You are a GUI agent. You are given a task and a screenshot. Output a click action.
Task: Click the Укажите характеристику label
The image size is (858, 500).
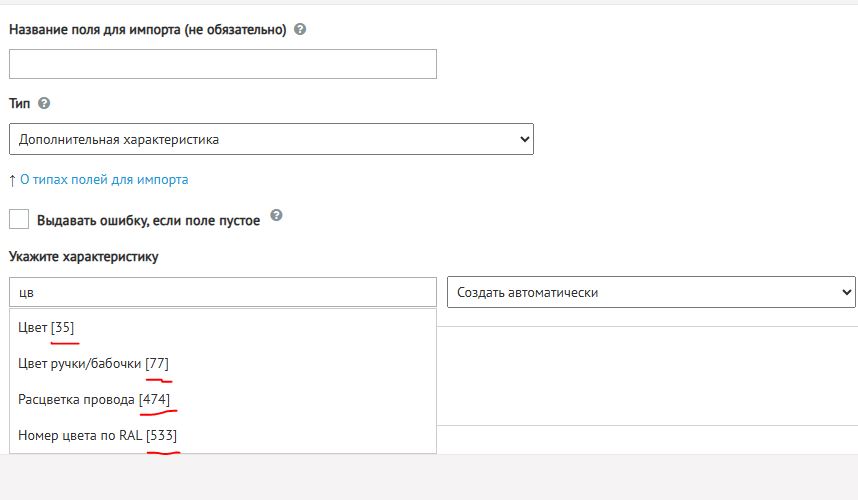[84, 257]
